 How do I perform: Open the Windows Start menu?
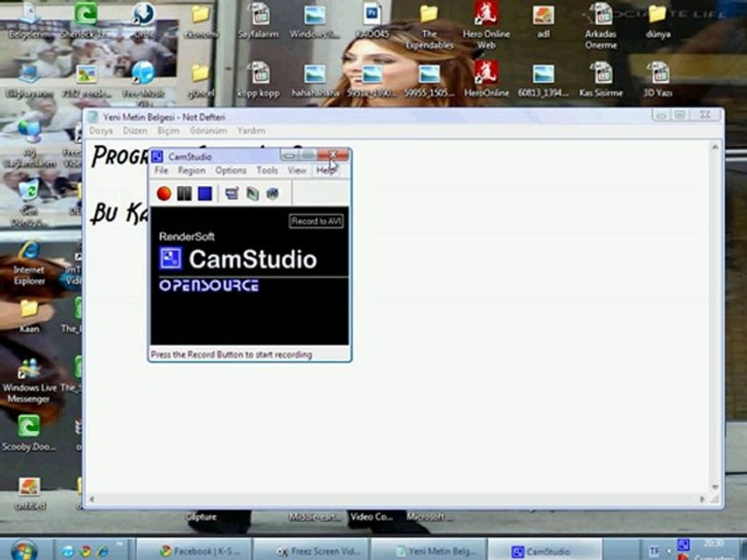24,551
